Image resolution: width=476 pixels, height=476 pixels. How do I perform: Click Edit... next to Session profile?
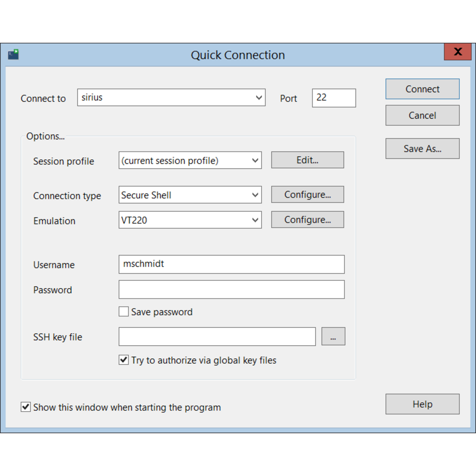pos(307,160)
